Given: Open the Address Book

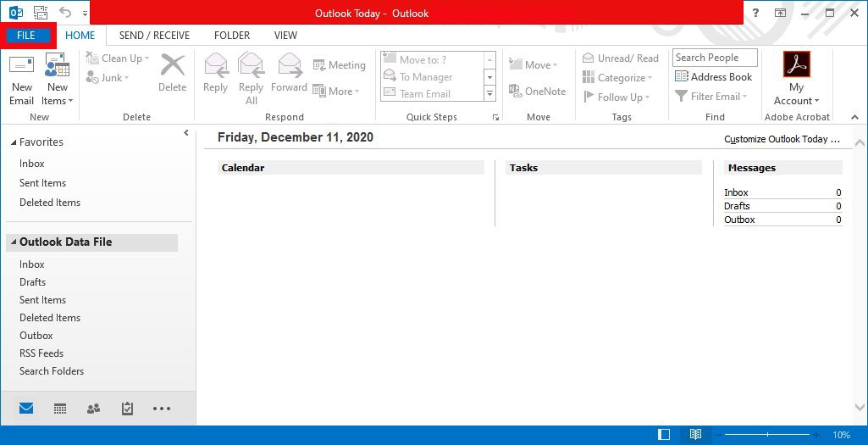Looking at the screenshot, I should coord(714,77).
